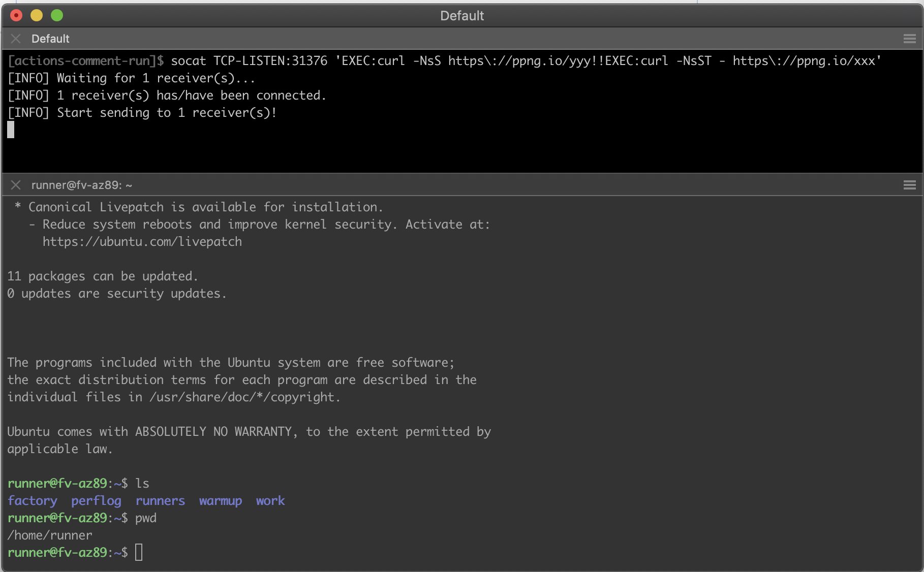The height and width of the screenshot is (572, 924).
Task: Click 'the exact distribution terms' line
Action: point(242,380)
